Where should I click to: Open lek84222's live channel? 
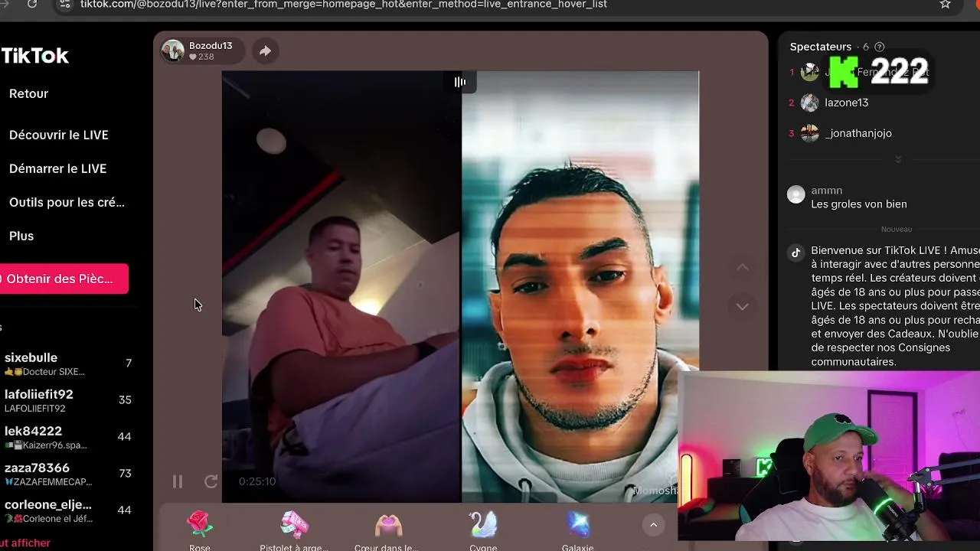tap(67, 437)
